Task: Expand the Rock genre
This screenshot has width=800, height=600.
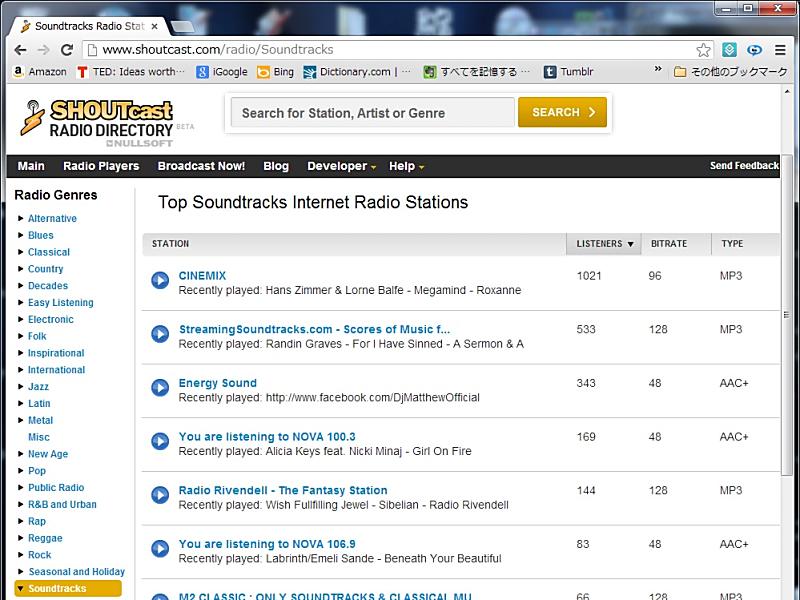Action: [x=20, y=555]
